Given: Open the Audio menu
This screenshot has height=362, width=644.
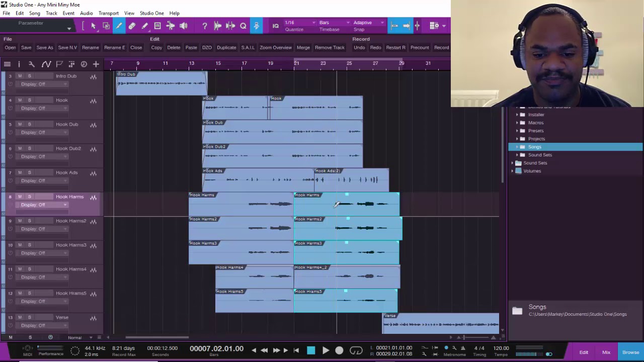Looking at the screenshot, I should (86, 13).
